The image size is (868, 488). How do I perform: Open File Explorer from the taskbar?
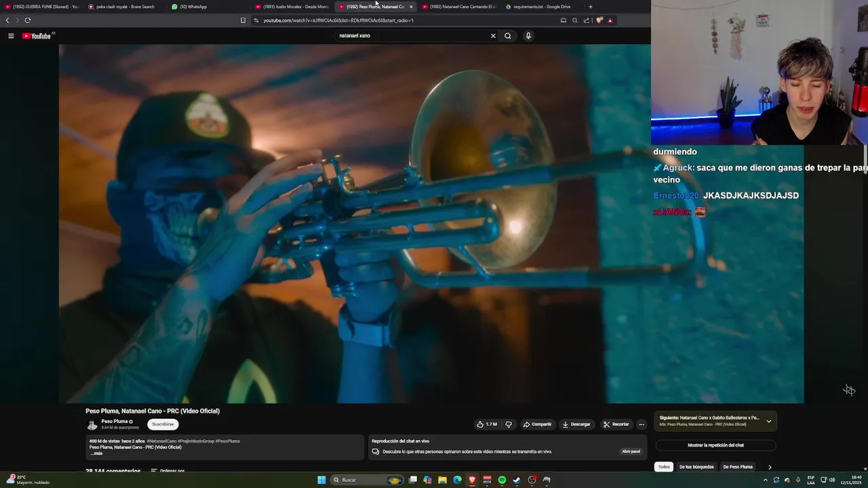click(442, 480)
